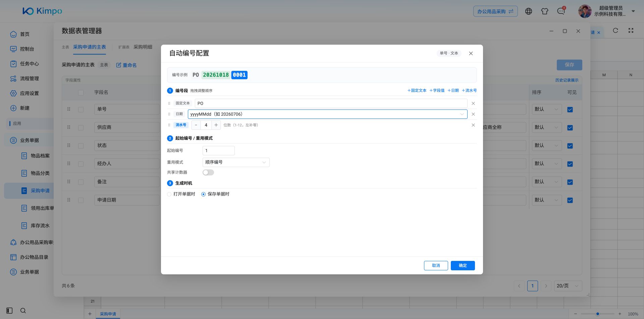The image size is (644, 319).
Task: Remove the serial number segment
Action: [473, 125]
